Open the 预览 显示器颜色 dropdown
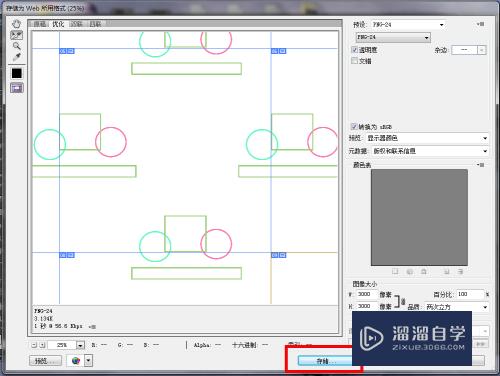The image size is (500, 376). (x=428, y=138)
